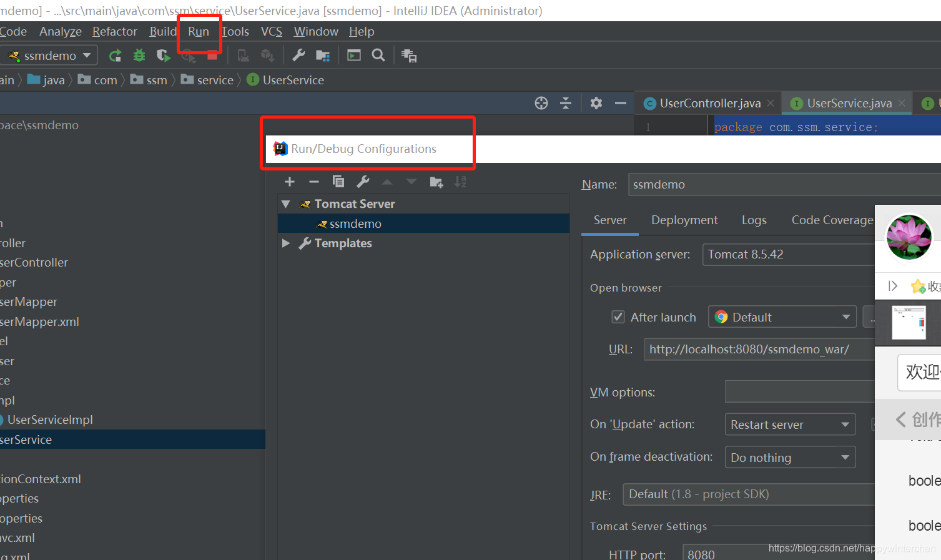
Task: Switch to the Logs tab
Action: point(754,220)
